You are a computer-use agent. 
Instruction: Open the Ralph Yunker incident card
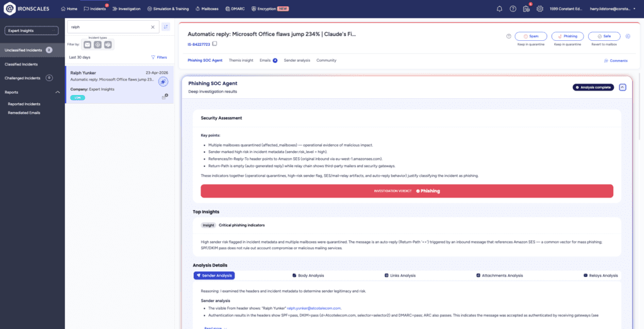(x=119, y=85)
